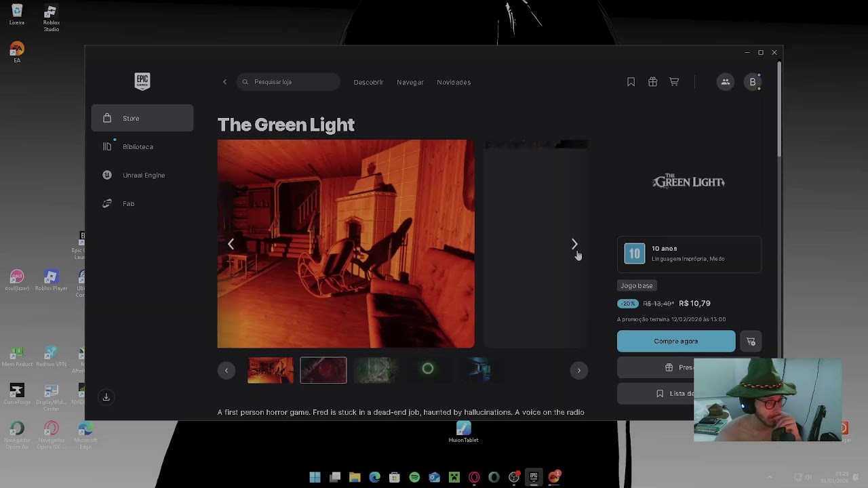Select the second dark red thumbnail
The width and height of the screenshot is (868, 488).
[x=323, y=370]
